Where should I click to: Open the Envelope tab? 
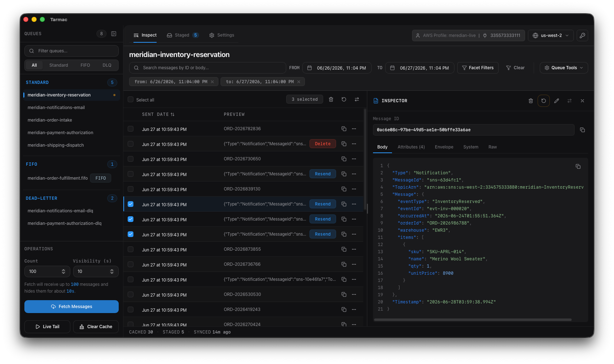point(444,147)
